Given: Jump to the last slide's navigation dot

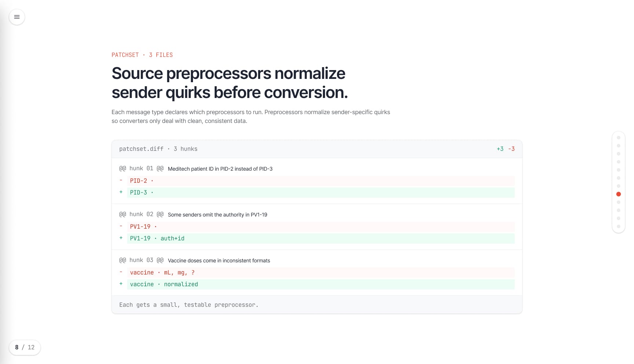Looking at the screenshot, I should [619, 226].
